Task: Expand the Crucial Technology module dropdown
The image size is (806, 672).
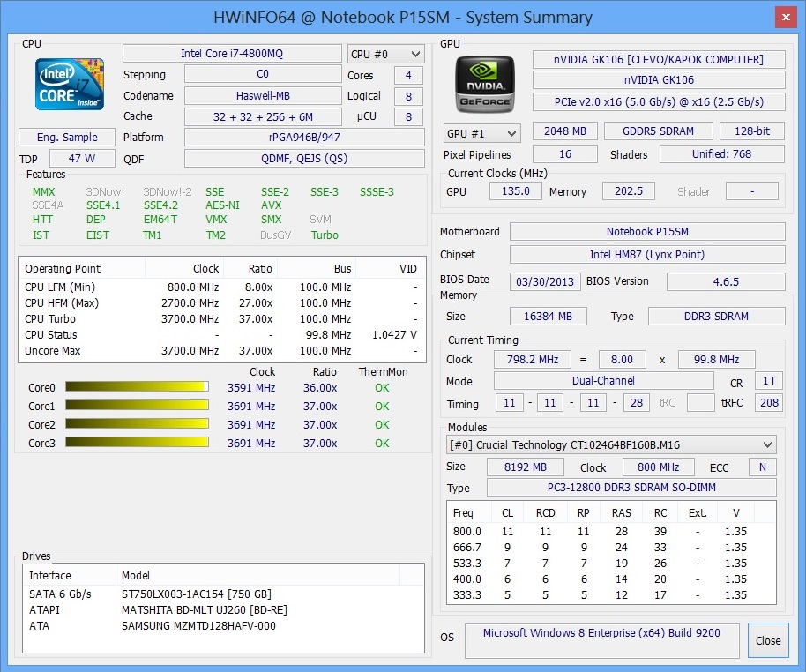Action: pos(611,444)
